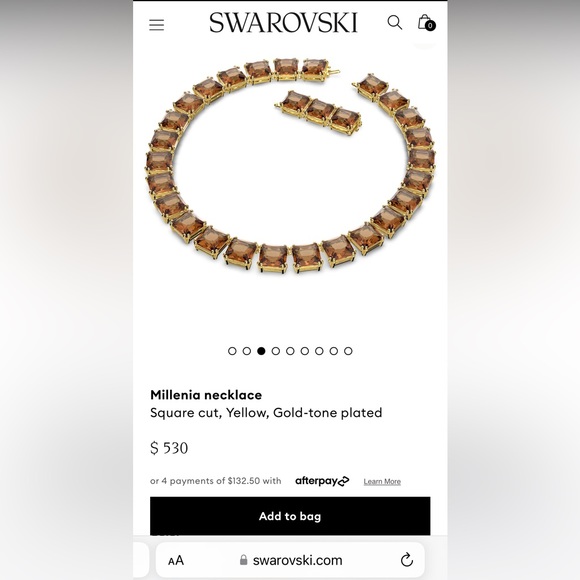Select the seventh image carousel dot

tap(319, 351)
